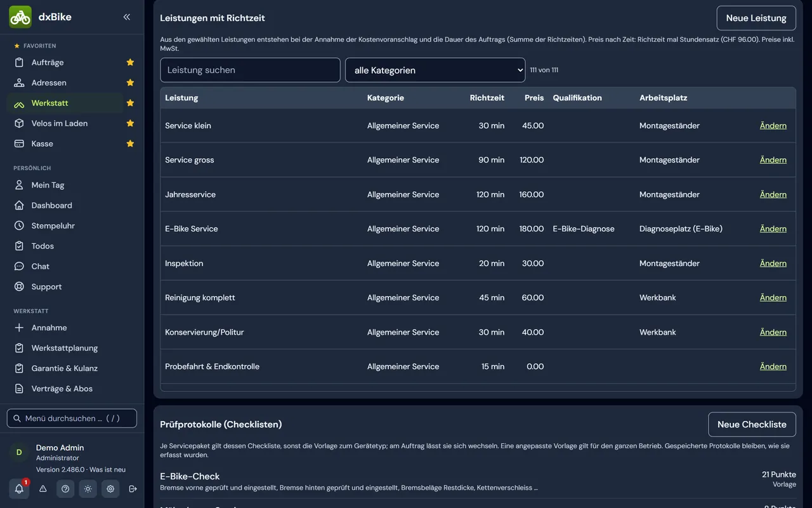The width and height of the screenshot is (812, 508).
Task: Unfavorite Aufträge via its star
Action: [x=130, y=62]
